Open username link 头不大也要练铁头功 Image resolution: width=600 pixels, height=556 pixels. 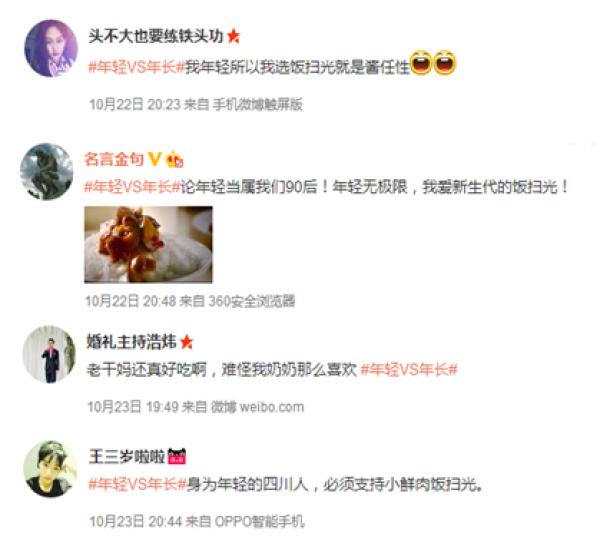pyautogui.click(x=156, y=36)
